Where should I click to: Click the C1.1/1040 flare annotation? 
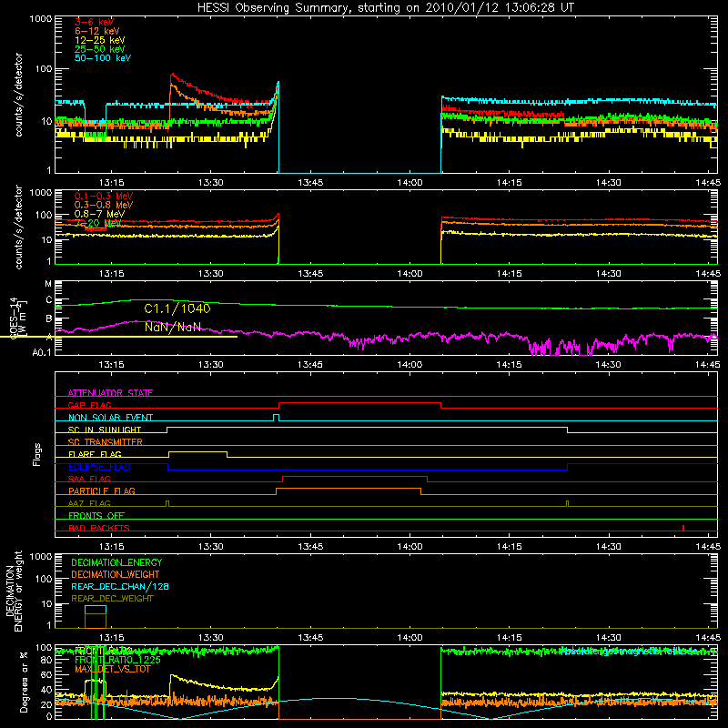(x=177, y=308)
